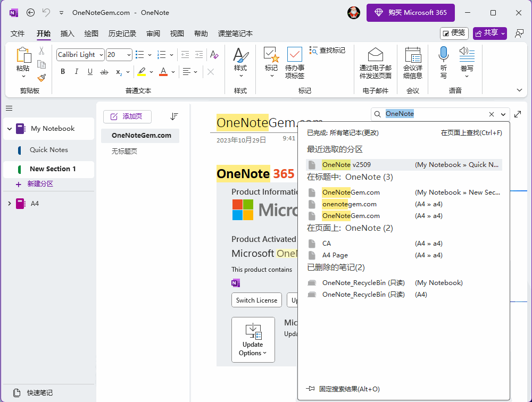Switch to the Draw (绘图) tab

(91, 33)
